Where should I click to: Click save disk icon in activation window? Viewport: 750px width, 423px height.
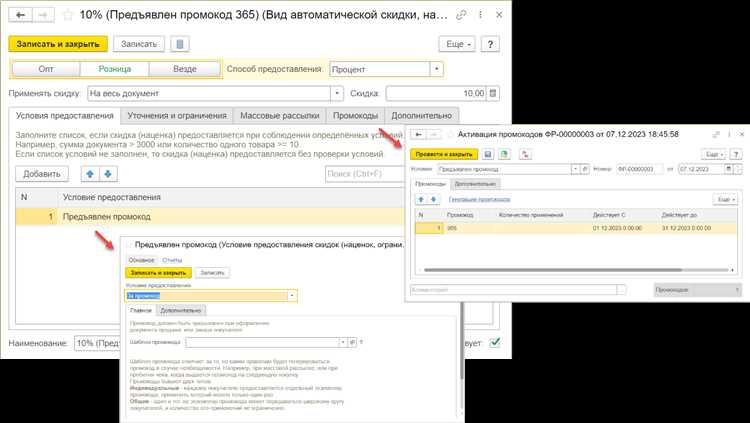488,155
